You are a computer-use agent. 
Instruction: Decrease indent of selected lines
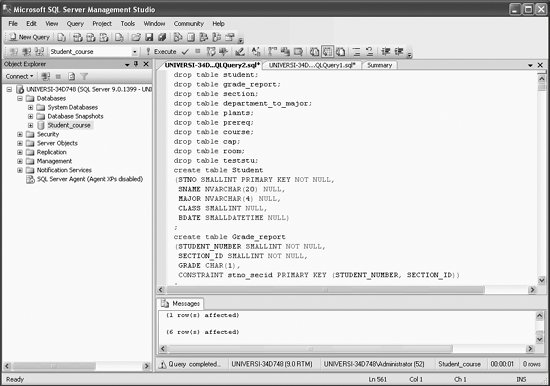pos(386,52)
